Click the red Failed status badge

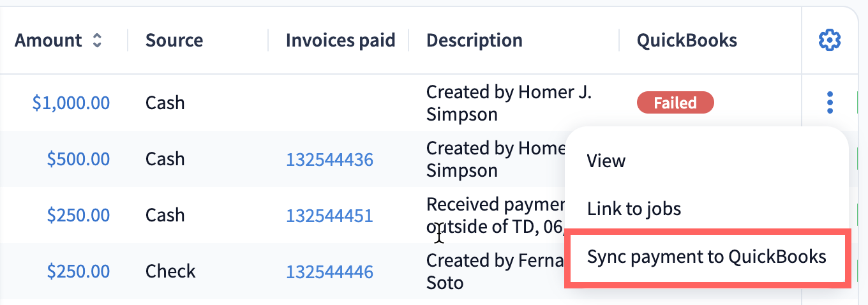(675, 102)
